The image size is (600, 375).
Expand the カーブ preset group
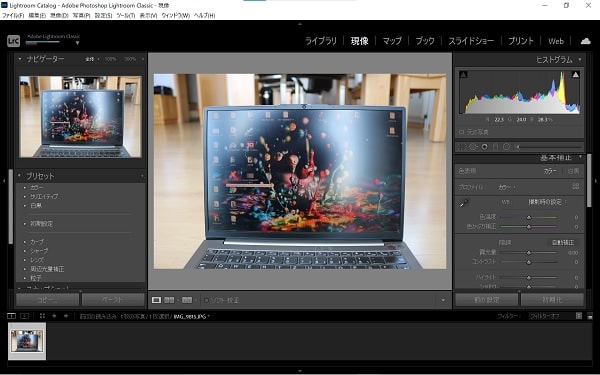coord(25,242)
